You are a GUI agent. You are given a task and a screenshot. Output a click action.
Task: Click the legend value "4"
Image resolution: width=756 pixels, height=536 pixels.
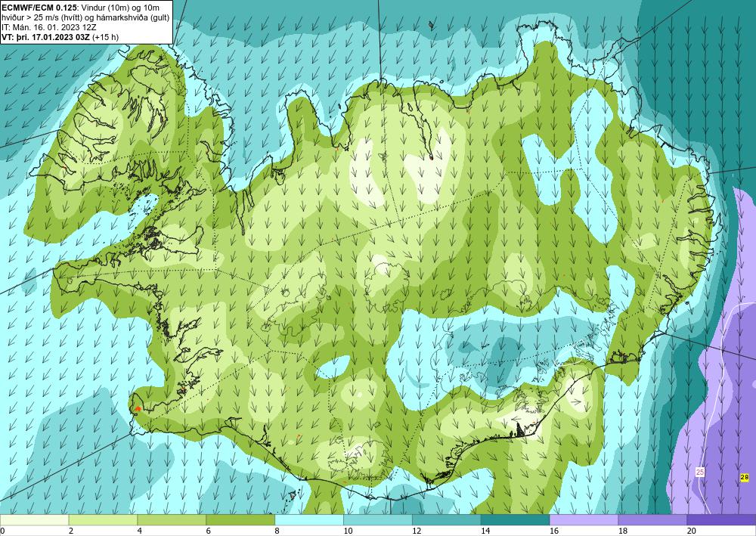[140, 531]
